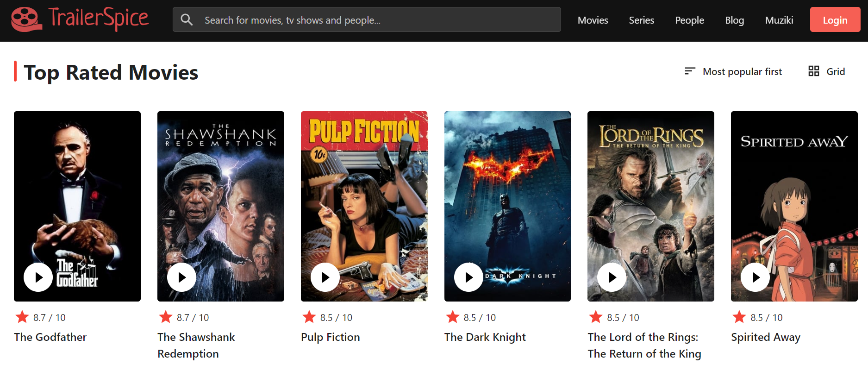Image resolution: width=868 pixels, height=371 pixels.
Task: Click the Lord of the Rings poster
Action: pyautogui.click(x=651, y=206)
